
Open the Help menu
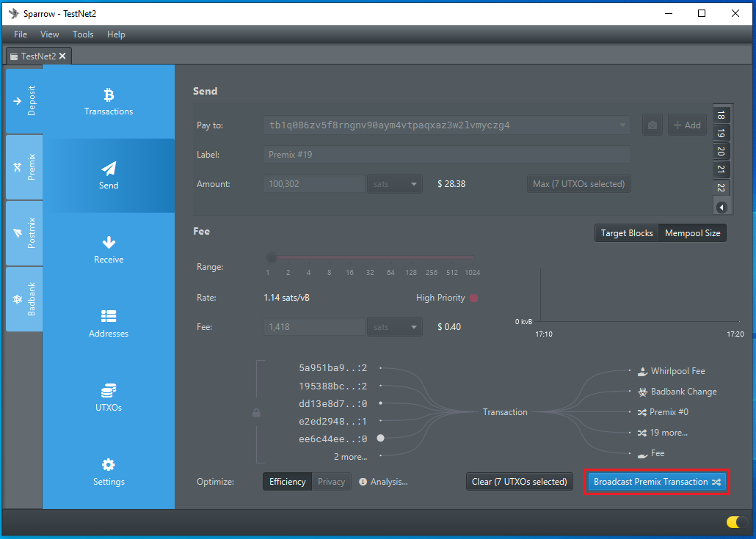(116, 34)
